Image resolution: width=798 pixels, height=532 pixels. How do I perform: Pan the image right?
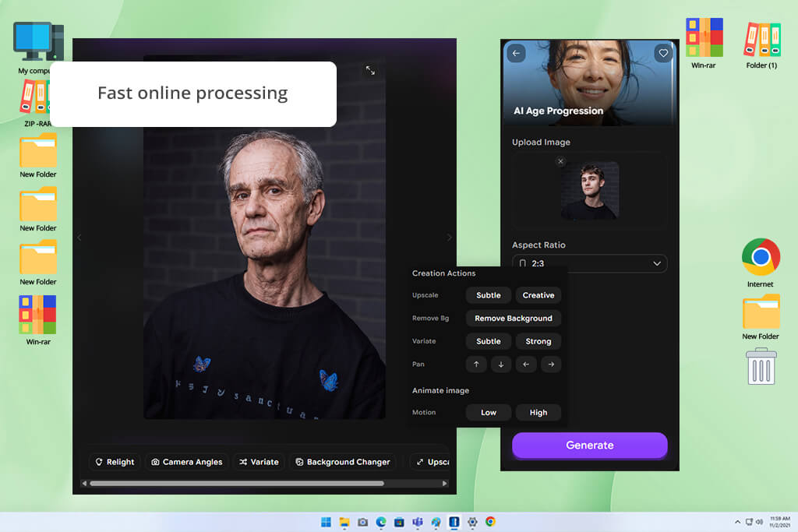click(551, 365)
